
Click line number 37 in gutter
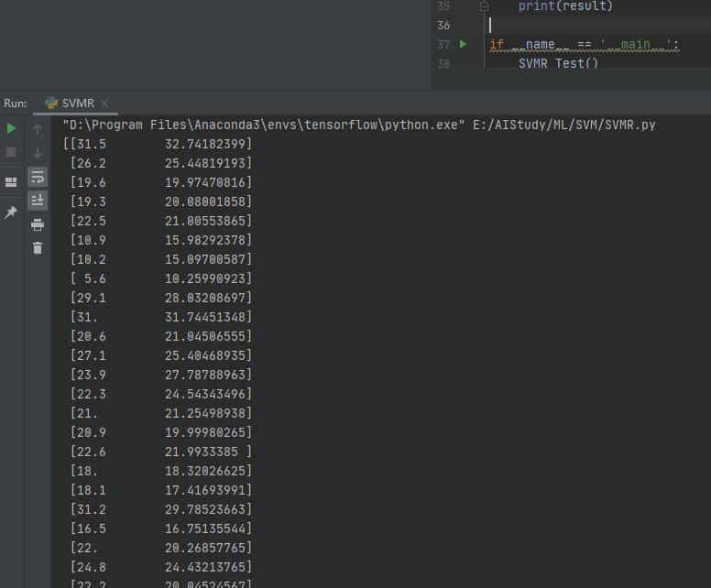tap(443, 44)
